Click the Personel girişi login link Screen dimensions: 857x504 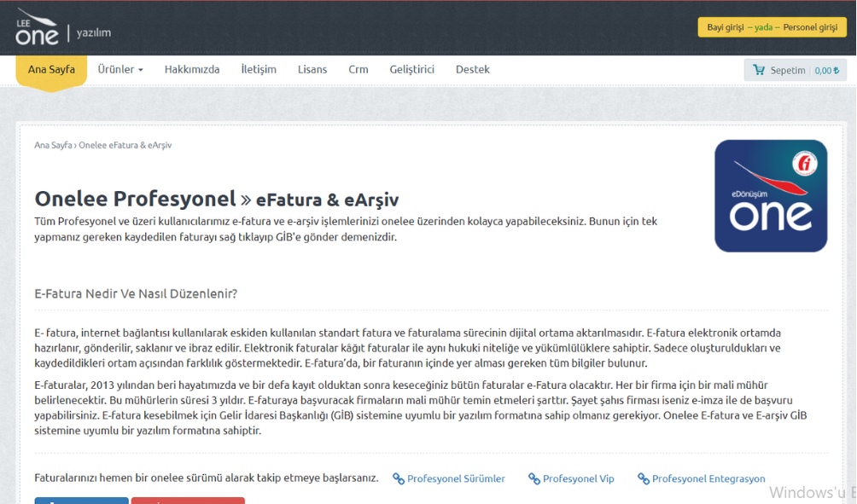click(810, 27)
